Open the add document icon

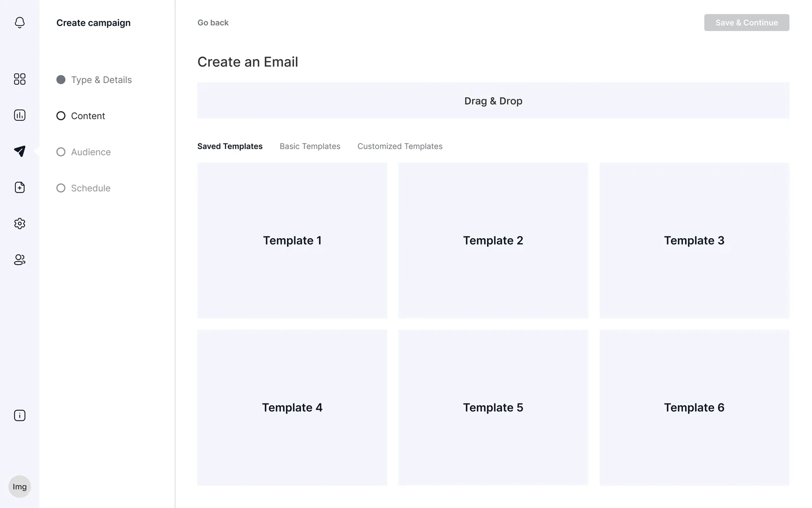click(20, 187)
